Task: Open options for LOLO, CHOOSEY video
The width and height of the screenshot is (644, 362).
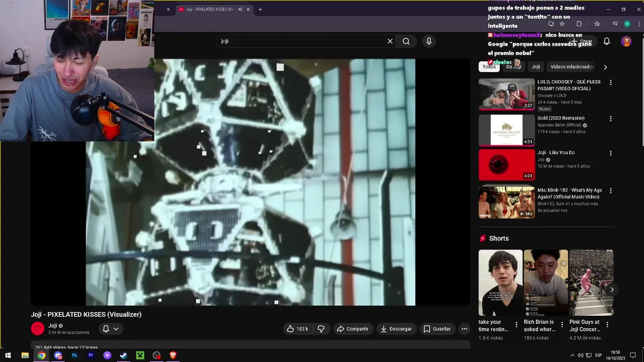Action: [611, 82]
